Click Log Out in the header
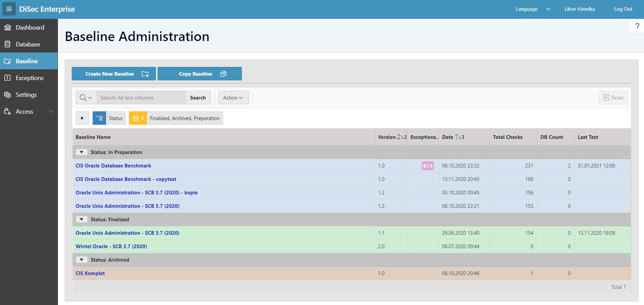The height and width of the screenshot is (305, 644). click(623, 9)
